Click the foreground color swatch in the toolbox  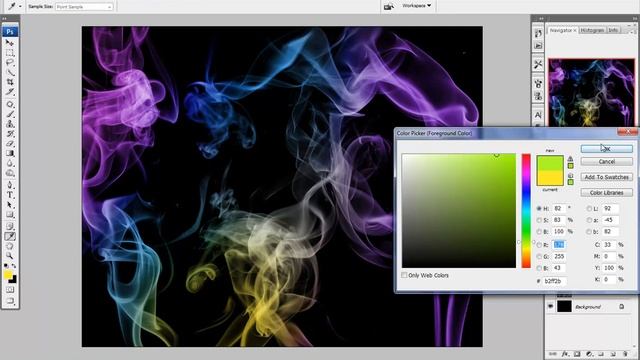click(8, 275)
